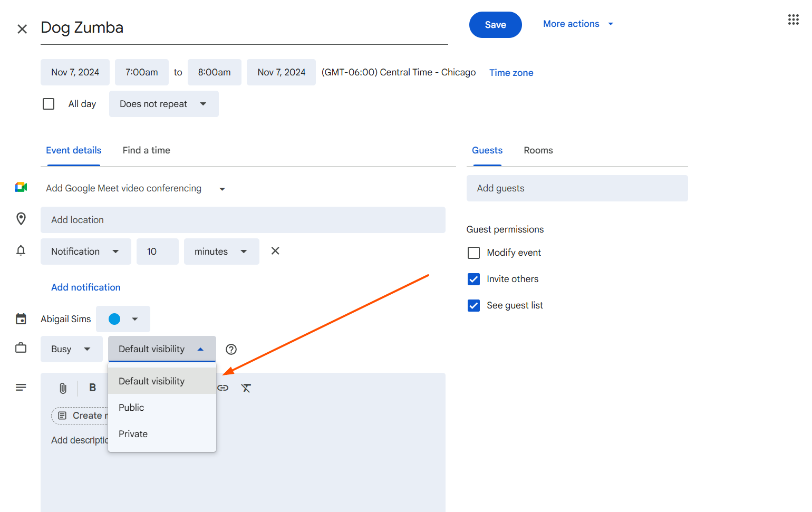
Task: Click the notification value 10 field
Action: tap(158, 252)
